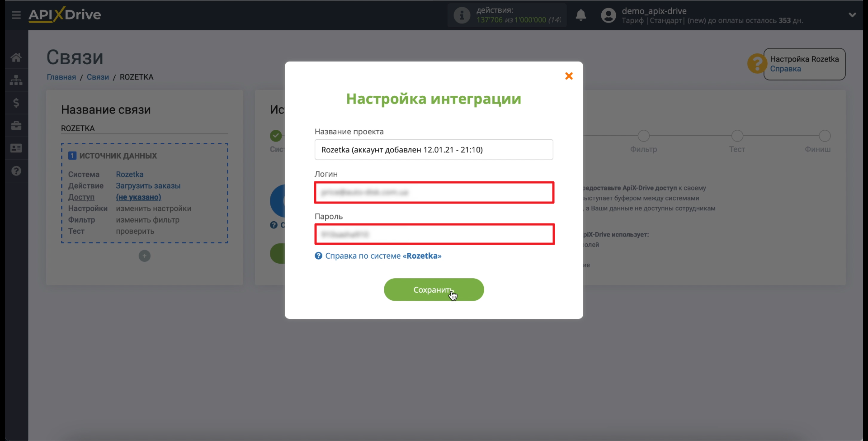Click (не указано) access link

[x=138, y=197]
